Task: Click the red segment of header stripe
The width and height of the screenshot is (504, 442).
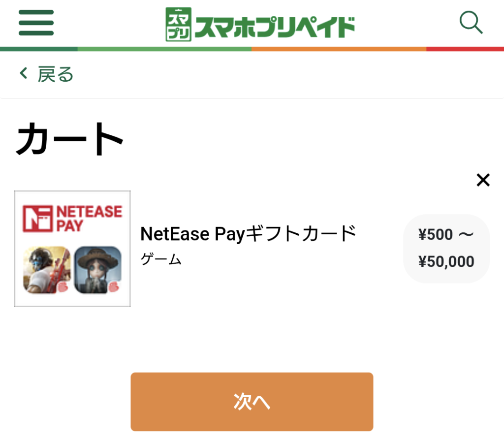Action: (465, 49)
